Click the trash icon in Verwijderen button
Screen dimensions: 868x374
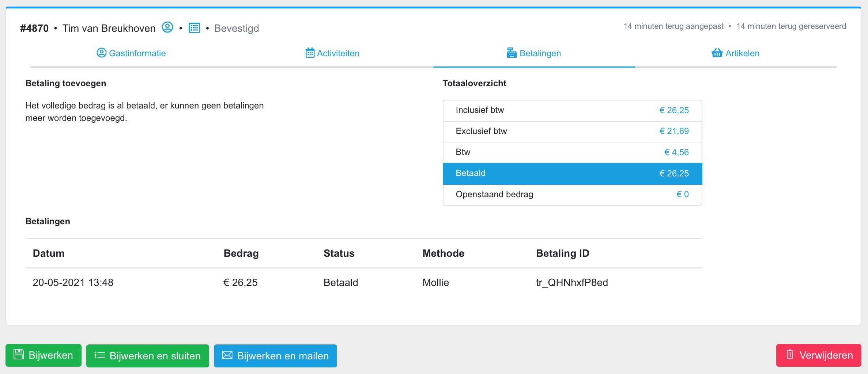[790, 355]
